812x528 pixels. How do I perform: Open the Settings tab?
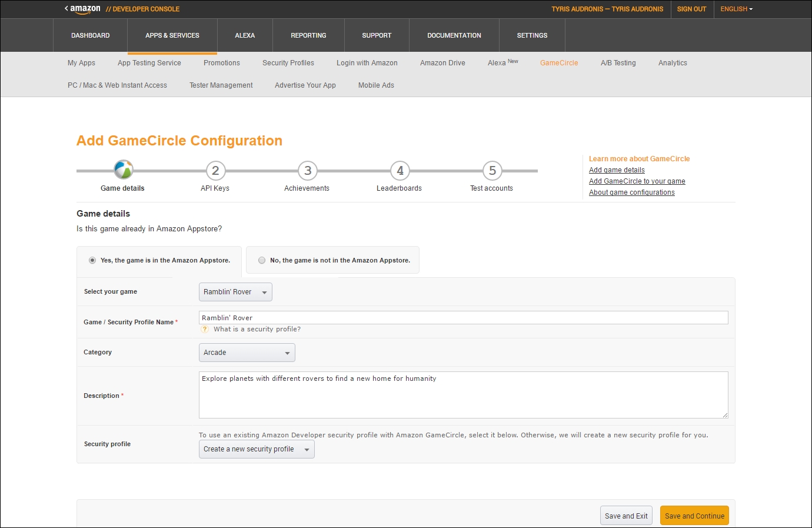tap(532, 35)
